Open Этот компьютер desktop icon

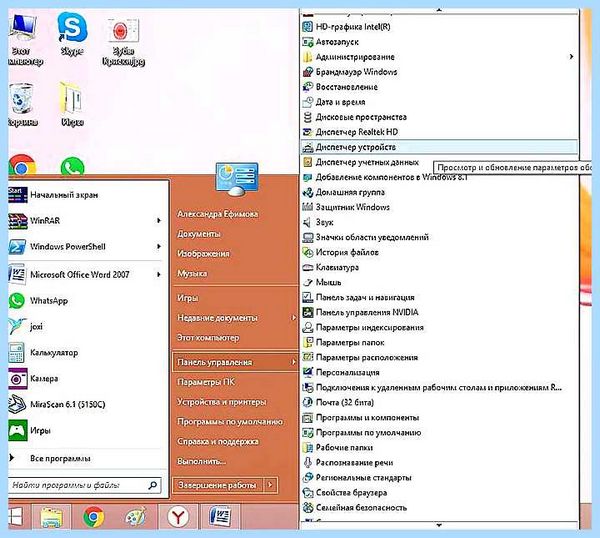pos(24,38)
